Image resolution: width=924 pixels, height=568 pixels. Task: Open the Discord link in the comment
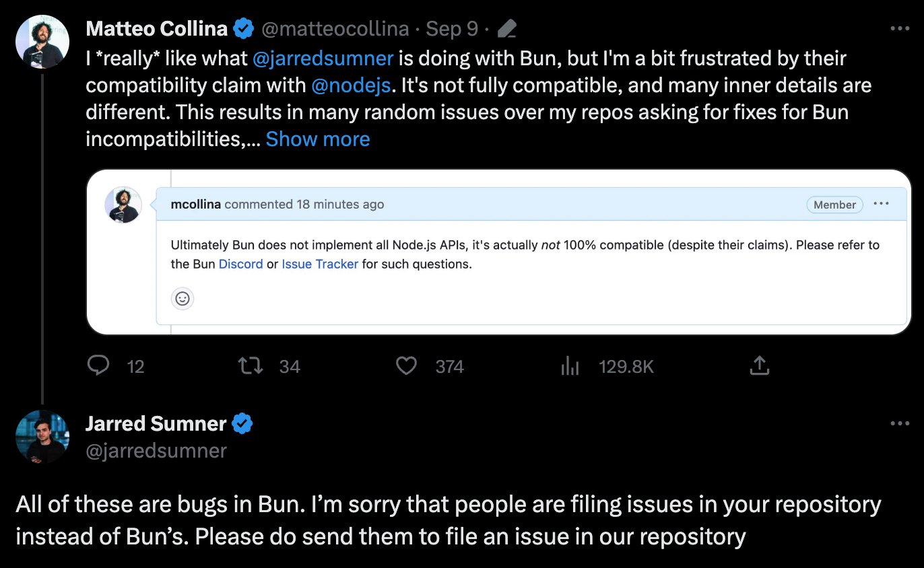coord(240,264)
